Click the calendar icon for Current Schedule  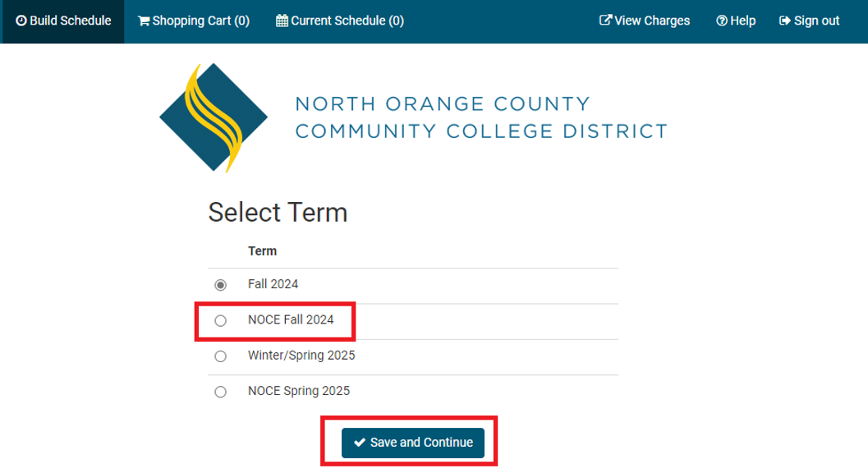coord(282,21)
